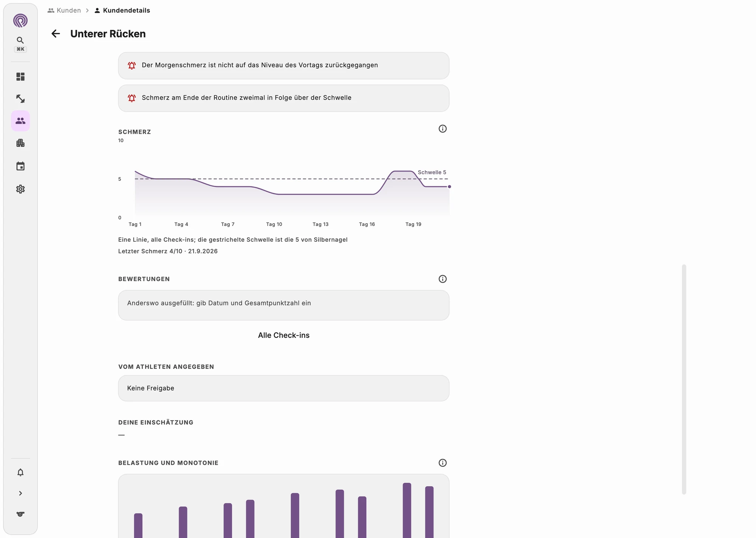Open the building organization icon
Screen dimensions: 756x538
[20, 143]
